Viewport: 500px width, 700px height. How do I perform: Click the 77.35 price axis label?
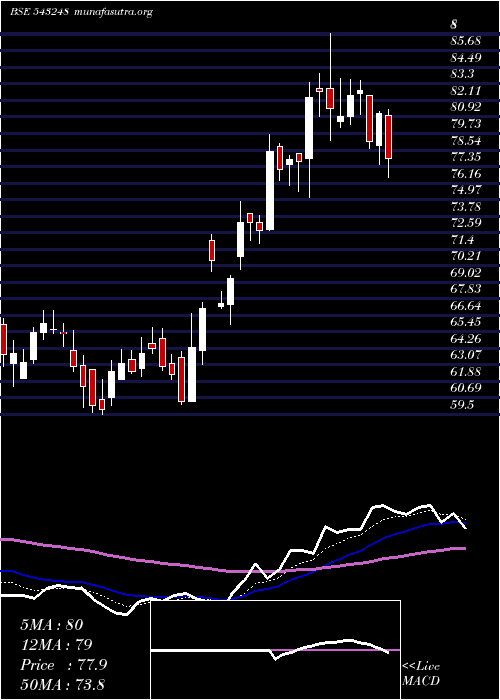tap(465, 157)
